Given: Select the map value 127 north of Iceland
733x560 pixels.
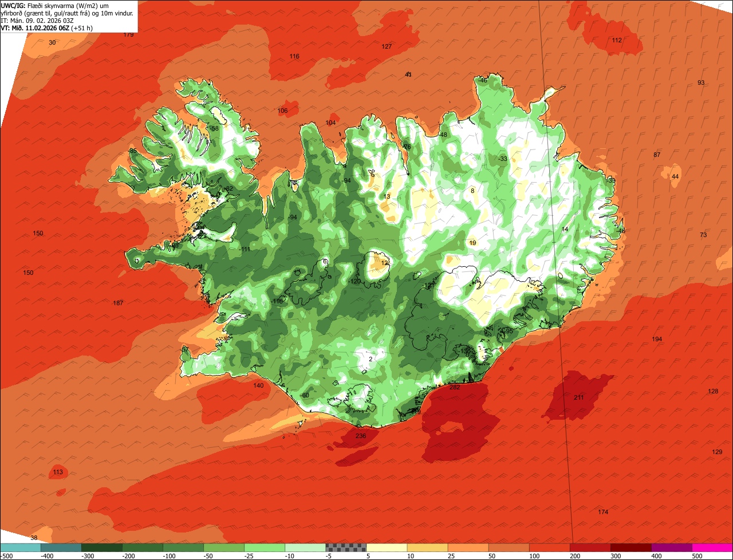Looking at the screenshot, I should pyautogui.click(x=387, y=46).
